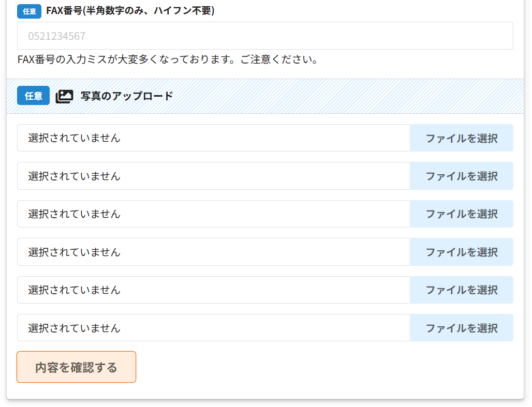Submit with the 内容を確認する button
This screenshot has height=407, width=532.
76,367
